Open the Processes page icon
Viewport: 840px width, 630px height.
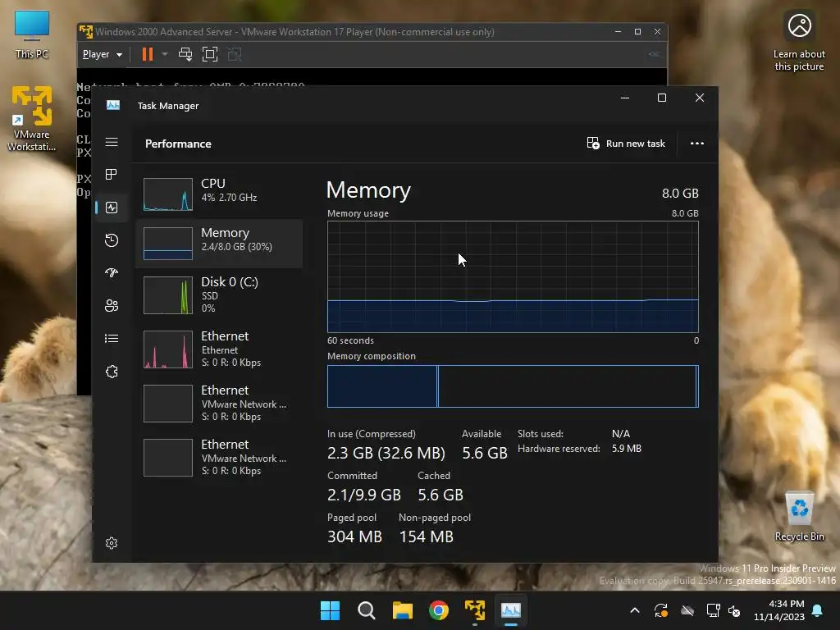coord(112,174)
